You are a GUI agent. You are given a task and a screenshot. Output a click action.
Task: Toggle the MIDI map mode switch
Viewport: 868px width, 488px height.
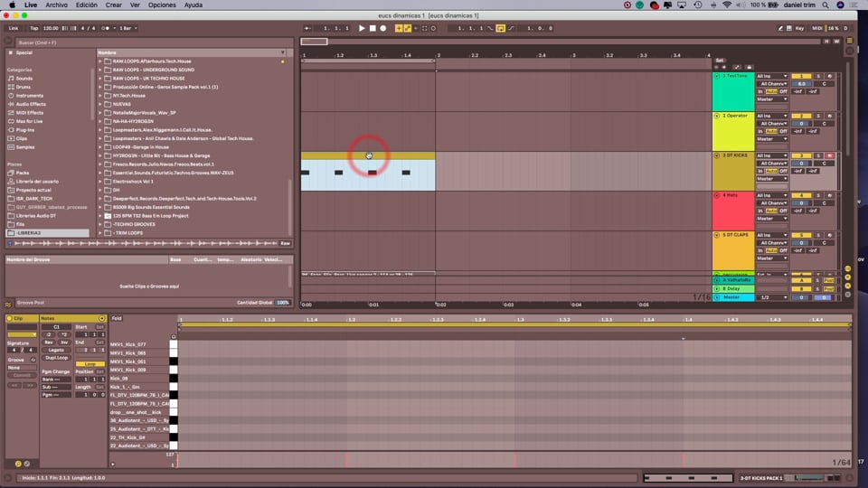point(817,28)
